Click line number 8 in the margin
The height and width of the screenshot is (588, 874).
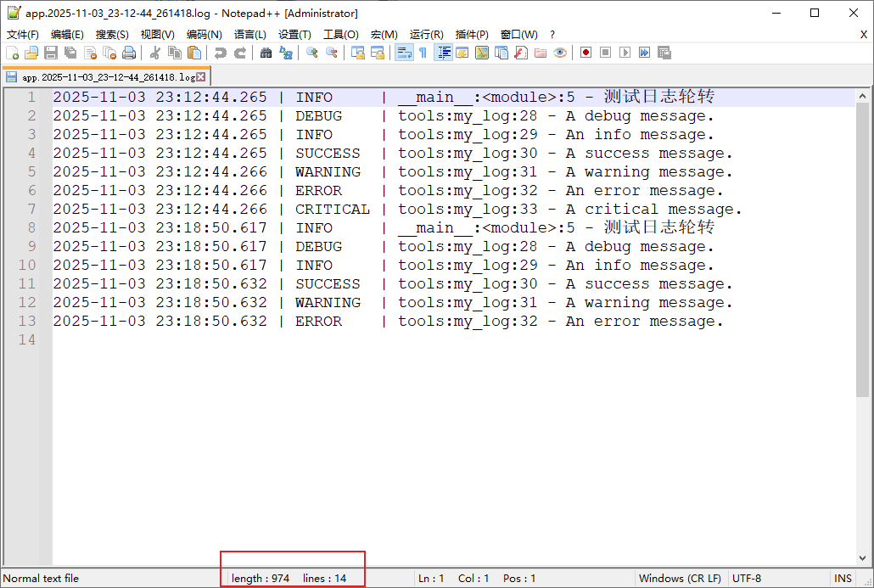(x=30, y=227)
